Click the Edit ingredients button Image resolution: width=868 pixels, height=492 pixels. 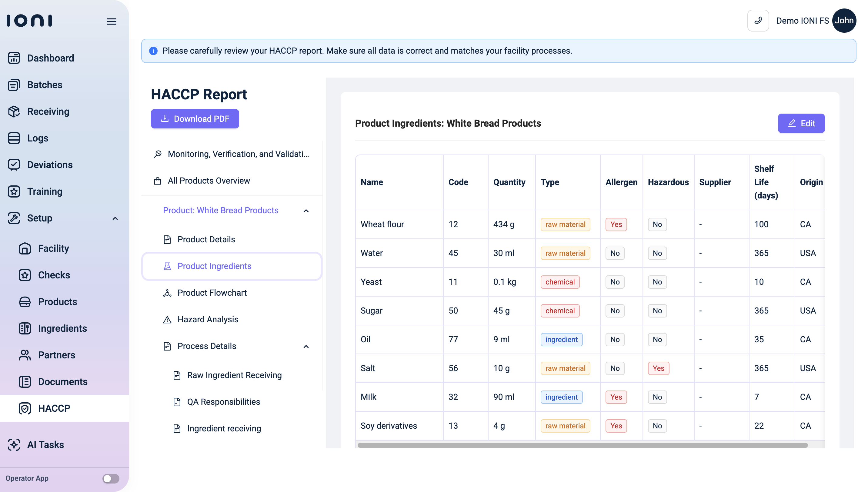tap(801, 123)
